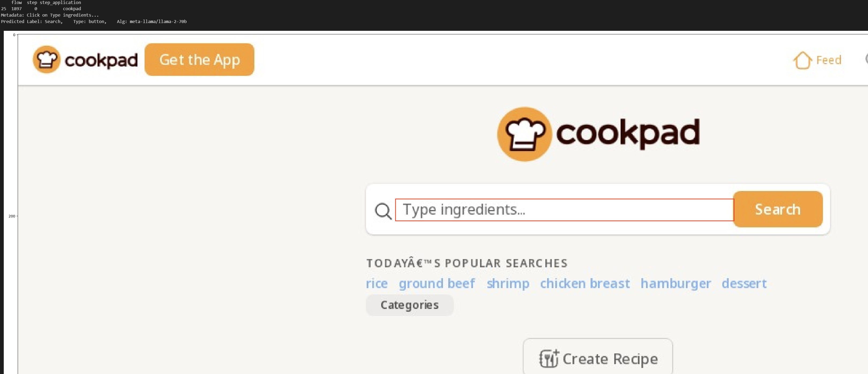Click the small cookpad wordmark in header
The width and height of the screenshot is (868, 374).
coord(101,60)
